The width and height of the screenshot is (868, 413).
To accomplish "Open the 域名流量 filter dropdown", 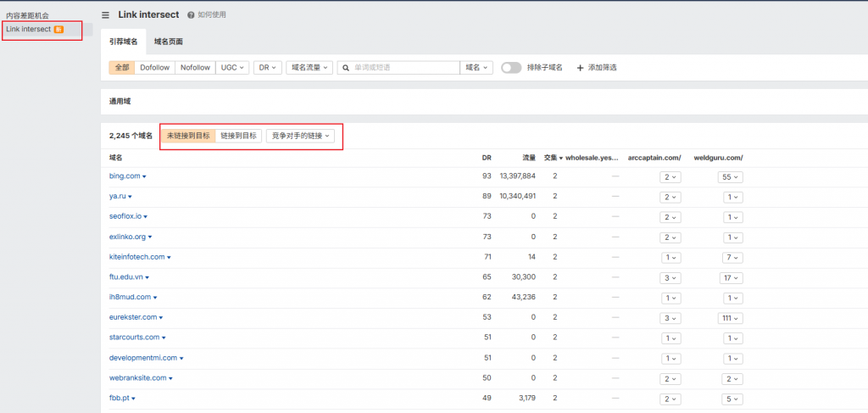I will pyautogui.click(x=309, y=67).
